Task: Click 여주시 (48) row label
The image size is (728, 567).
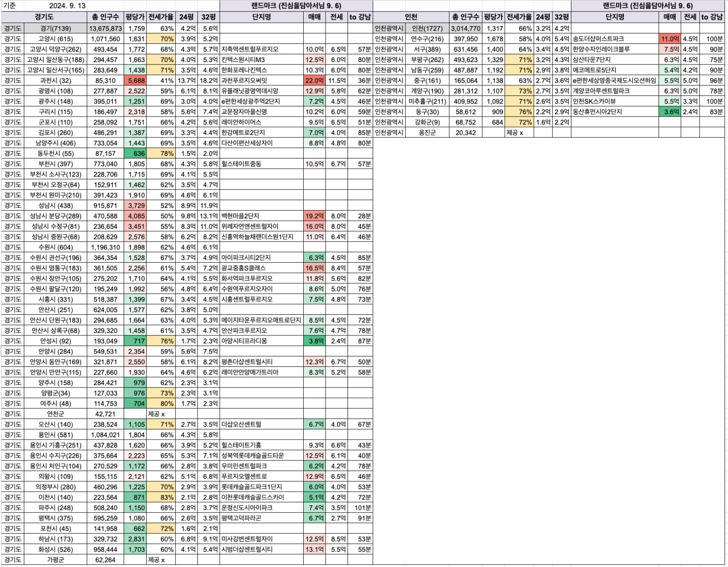Action: 55,403
